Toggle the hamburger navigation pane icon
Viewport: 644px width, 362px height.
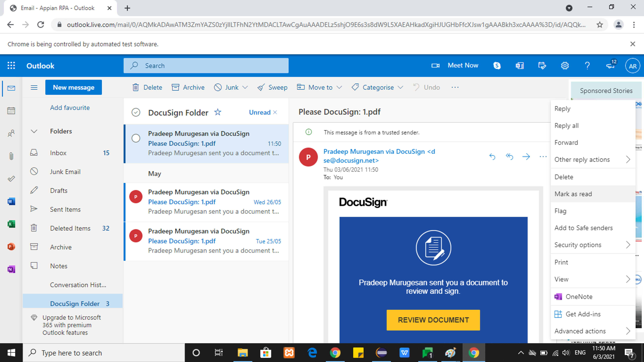click(x=34, y=87)
